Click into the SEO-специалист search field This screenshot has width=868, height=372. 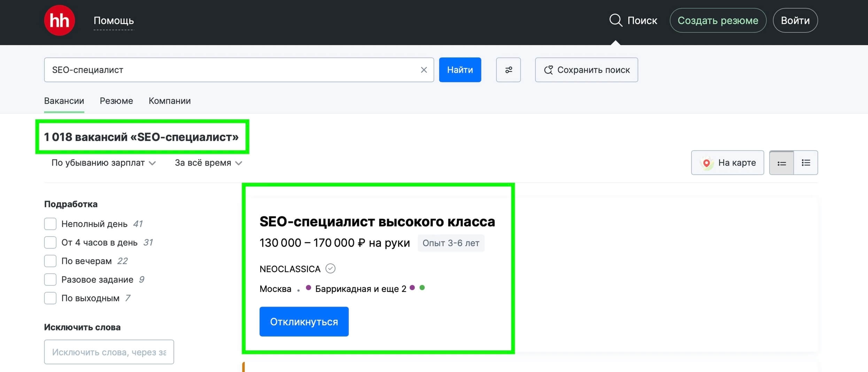(x=239, y=70)
